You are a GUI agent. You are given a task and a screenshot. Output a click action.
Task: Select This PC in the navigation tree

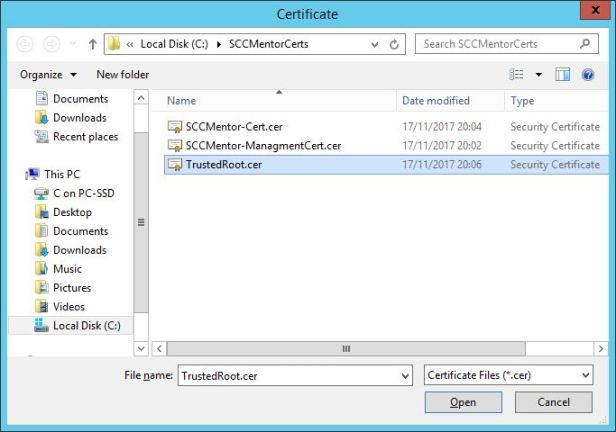point(53,174)
